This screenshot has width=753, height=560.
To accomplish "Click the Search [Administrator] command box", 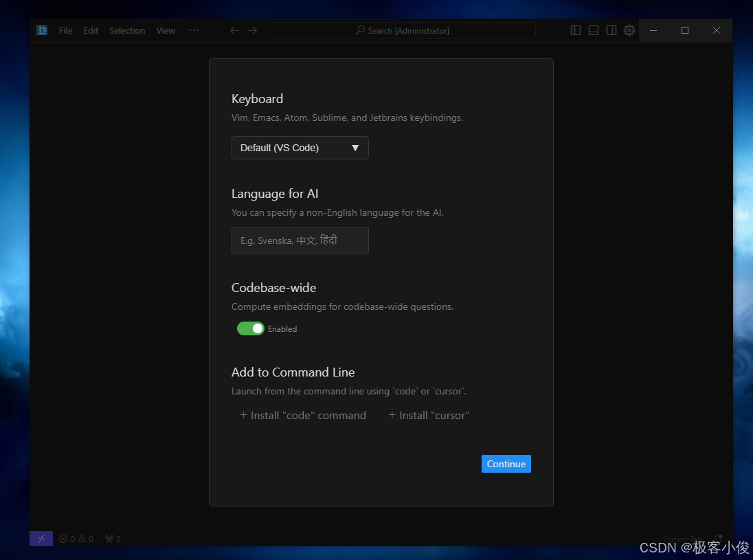I will pos(401,30).
